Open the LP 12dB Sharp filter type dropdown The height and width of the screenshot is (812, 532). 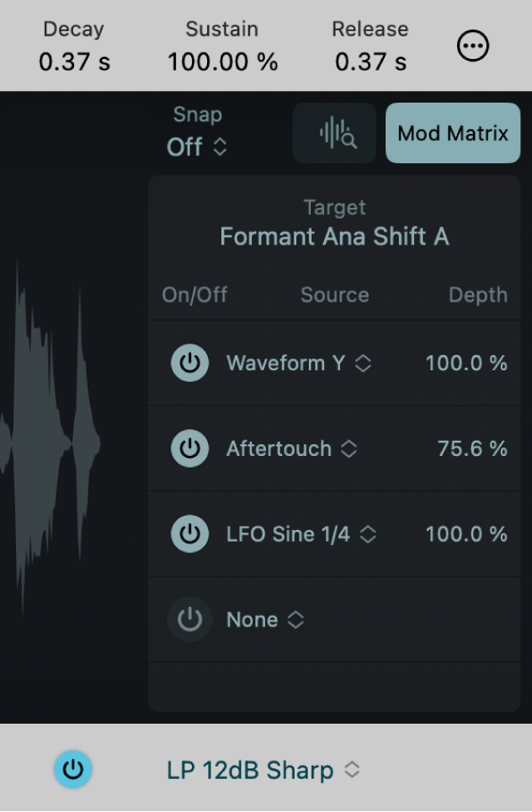(262, 769)
